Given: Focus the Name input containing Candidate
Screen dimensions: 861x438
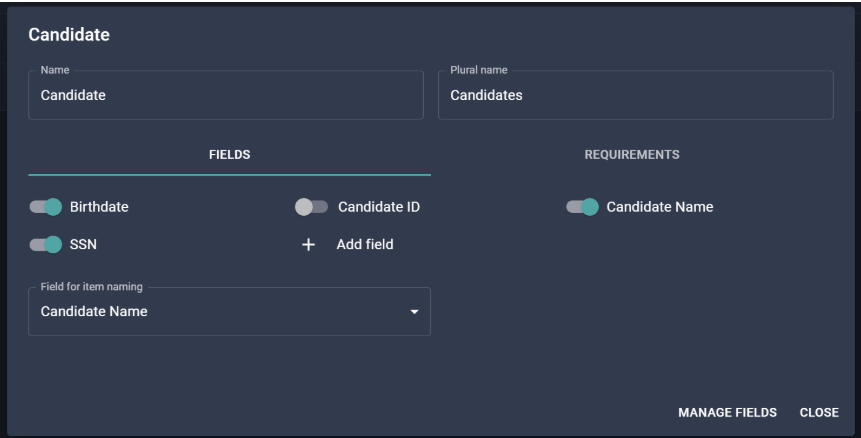Looking at the screenshot, I should click(226, 95).
